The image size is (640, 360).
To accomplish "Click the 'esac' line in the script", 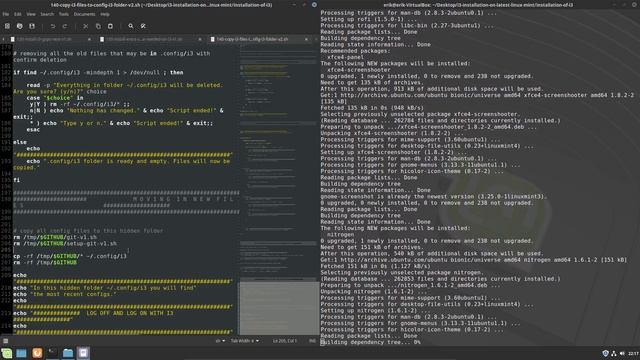I will (33, 130).
